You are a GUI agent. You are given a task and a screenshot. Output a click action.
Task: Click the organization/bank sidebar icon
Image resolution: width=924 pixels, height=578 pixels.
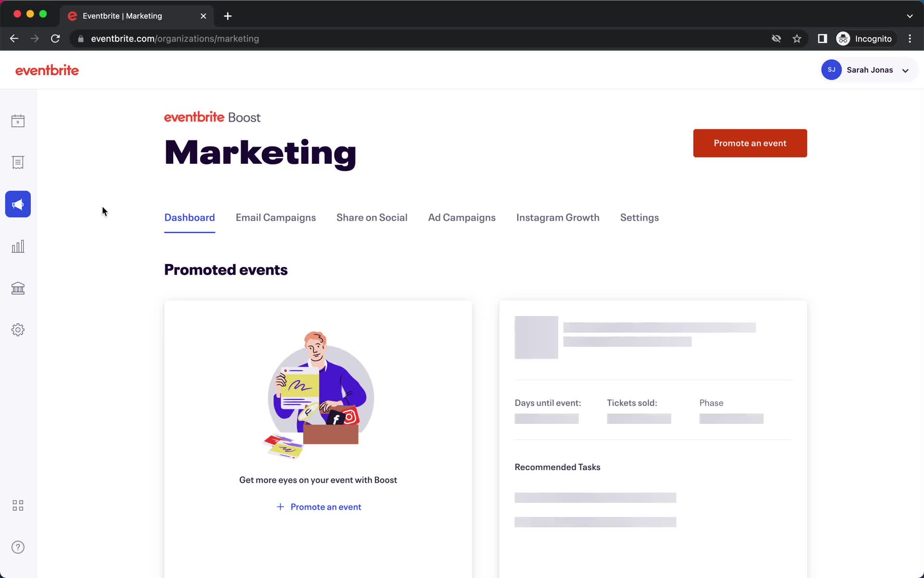click(x=18, y=288)
